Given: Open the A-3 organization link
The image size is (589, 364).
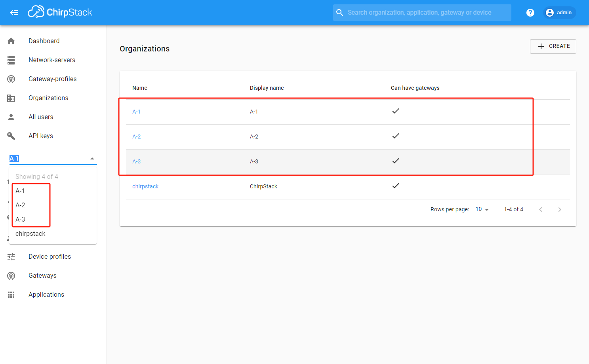Looking at the screenshot, I should coord(136,161).
